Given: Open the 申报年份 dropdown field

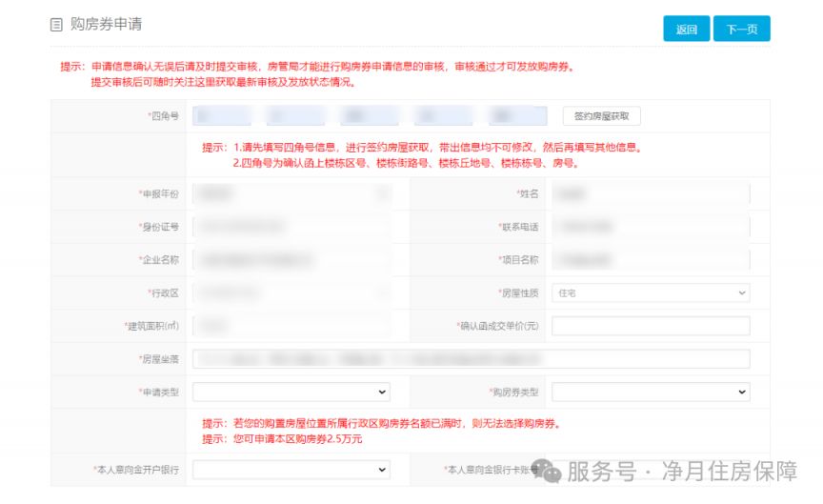Looking at the screenshot, I should 291,194.
